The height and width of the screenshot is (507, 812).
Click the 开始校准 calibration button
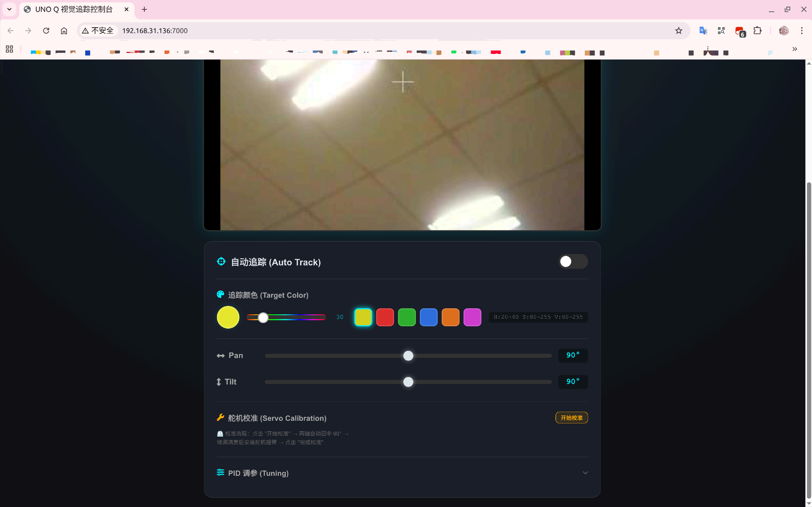click(x=571, y=418)
